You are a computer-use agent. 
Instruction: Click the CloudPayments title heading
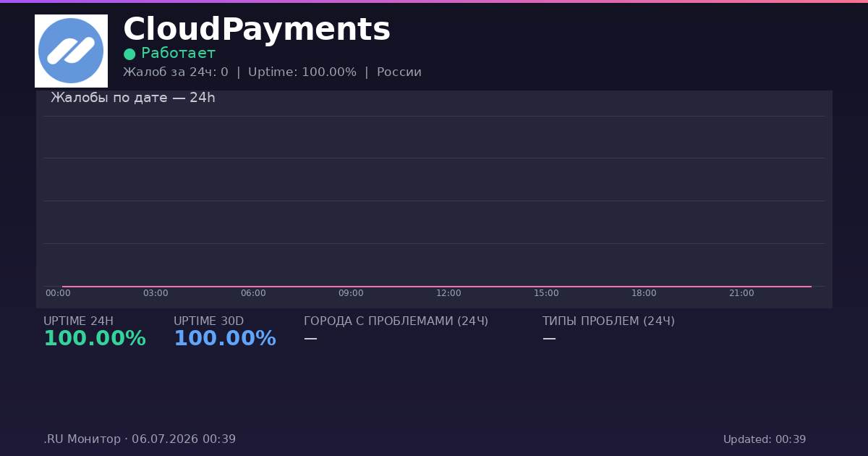tap(257, 30)
